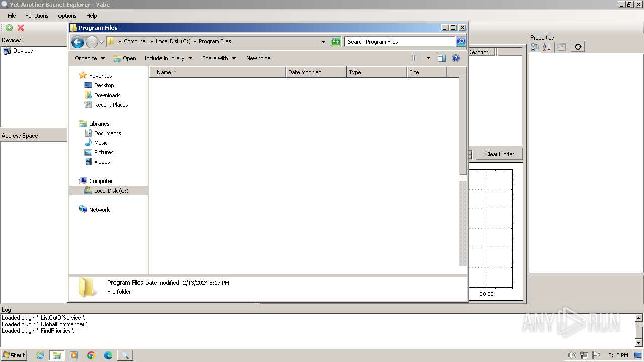
Task: Open the Videos library
Action: [x=102, y=162]
